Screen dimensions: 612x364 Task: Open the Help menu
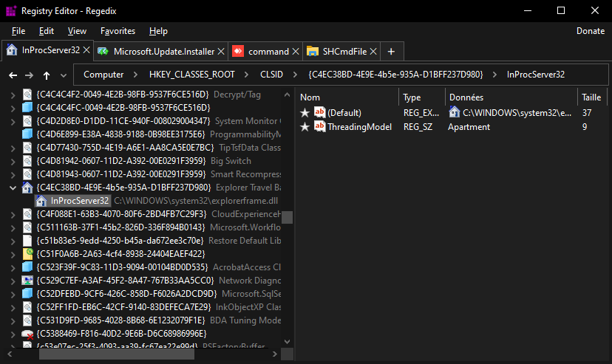pyautogui.click(x=158, y=31)
